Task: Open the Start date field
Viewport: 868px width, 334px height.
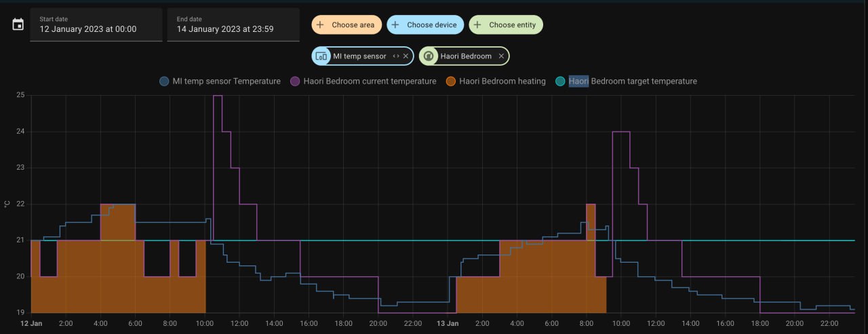Action: (x=96, y=25)
